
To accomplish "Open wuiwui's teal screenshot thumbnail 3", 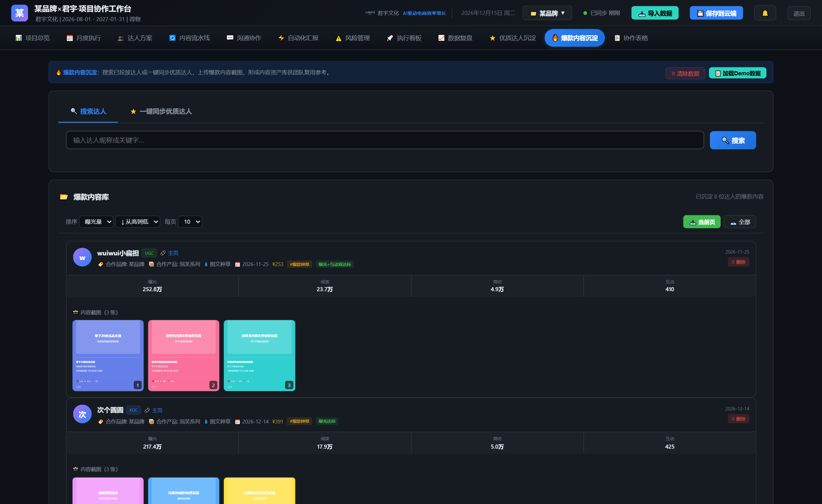I will click(x=260, y=356).
